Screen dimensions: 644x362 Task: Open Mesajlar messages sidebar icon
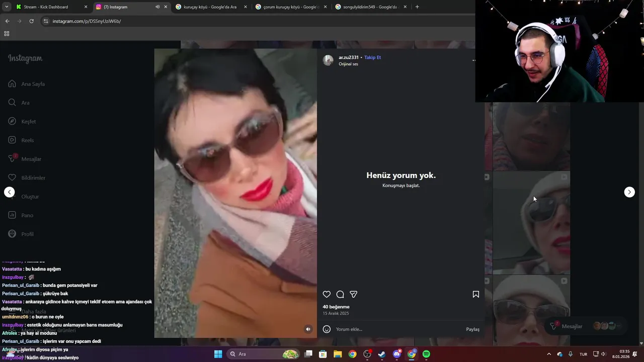(12, 158)
